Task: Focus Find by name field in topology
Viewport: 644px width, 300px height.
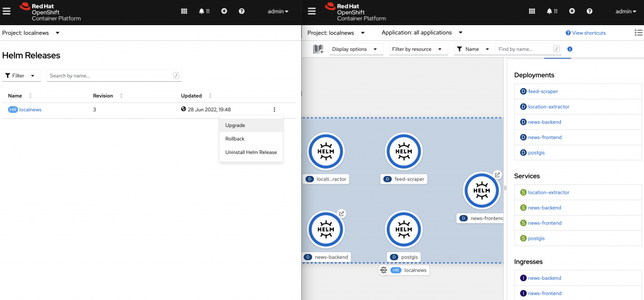Action: coord(528,49)
